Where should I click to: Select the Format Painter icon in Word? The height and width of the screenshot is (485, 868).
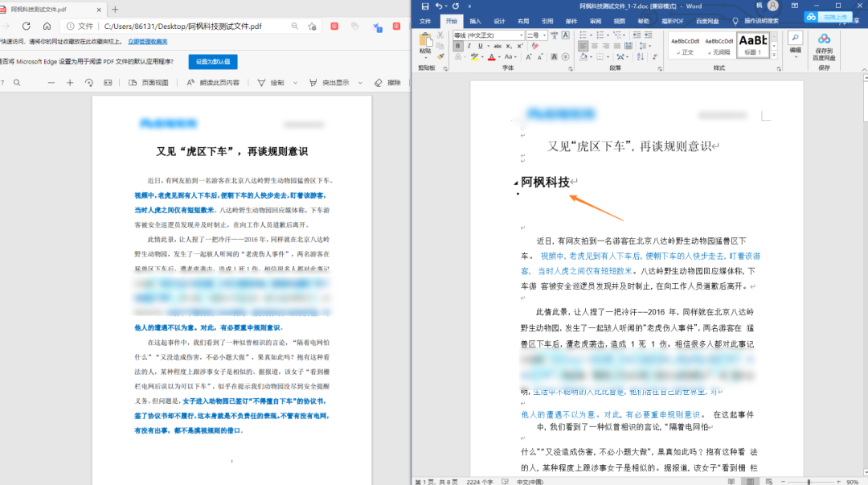(439, 56)
